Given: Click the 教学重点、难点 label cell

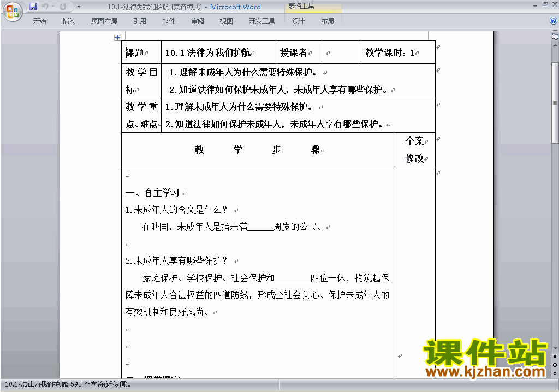Looking at the screenshot, I should coord(141,115).
